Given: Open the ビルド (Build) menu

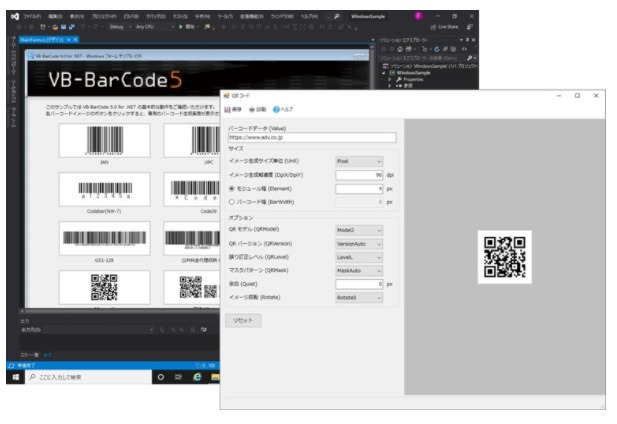Looking at the screenshot, I should pyautogui.click(x=131, y=17).
